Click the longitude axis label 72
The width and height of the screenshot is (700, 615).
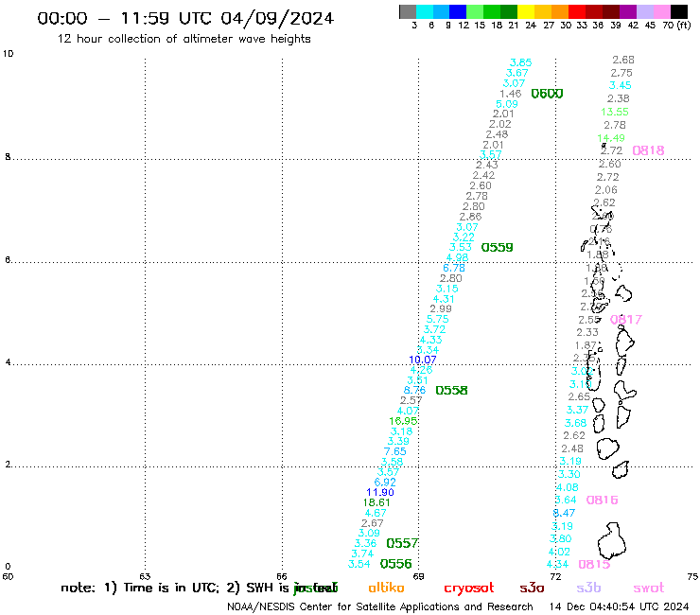pos(555,576)
